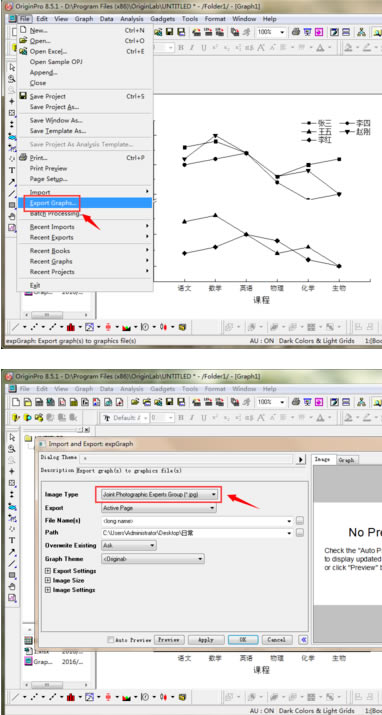The width and height of the screenshot is (382, 715).
Task: Toggle the Auto Preview checkbox
Action: tap(110, 640)
